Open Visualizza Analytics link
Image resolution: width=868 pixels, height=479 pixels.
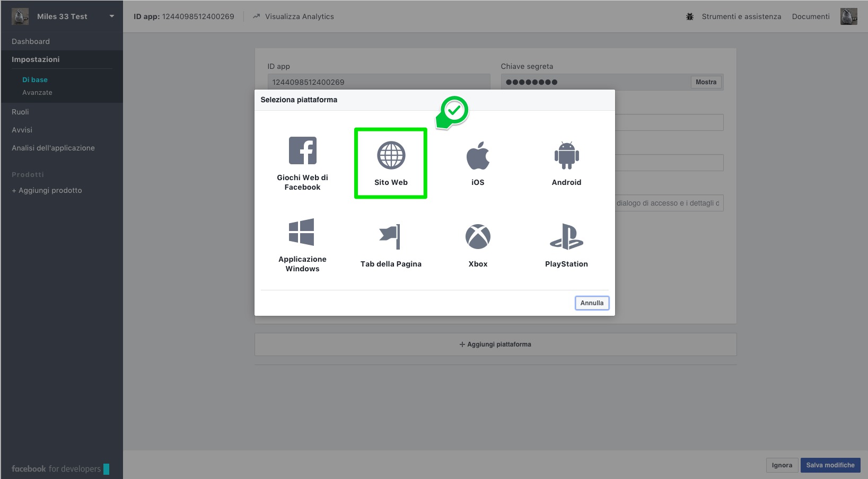pyautogui.click(x=299, y=16)
